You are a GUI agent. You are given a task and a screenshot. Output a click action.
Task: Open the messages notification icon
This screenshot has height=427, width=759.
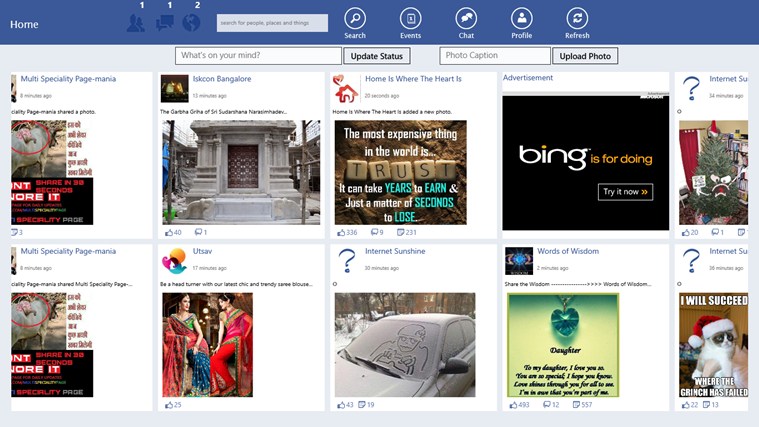(164, 23)
